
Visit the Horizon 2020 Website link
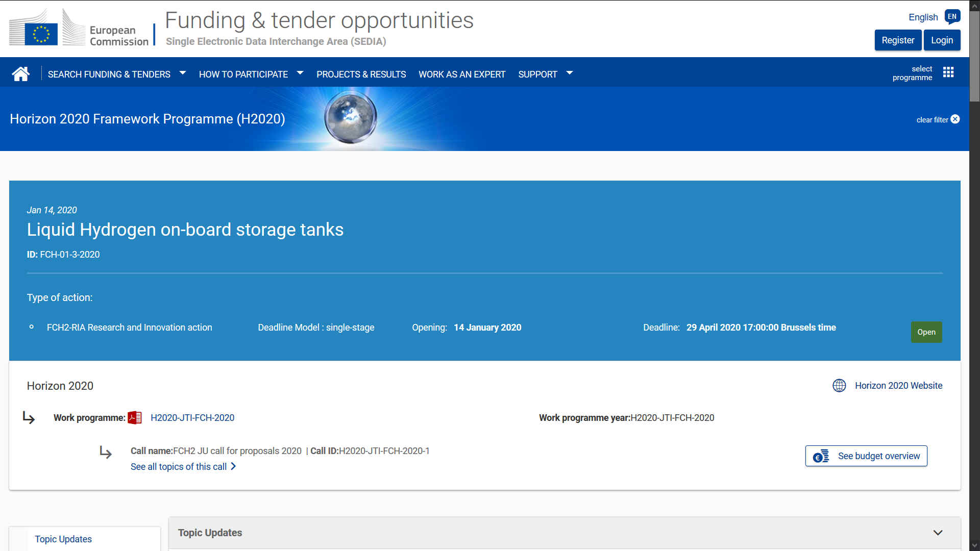(898, 386)
